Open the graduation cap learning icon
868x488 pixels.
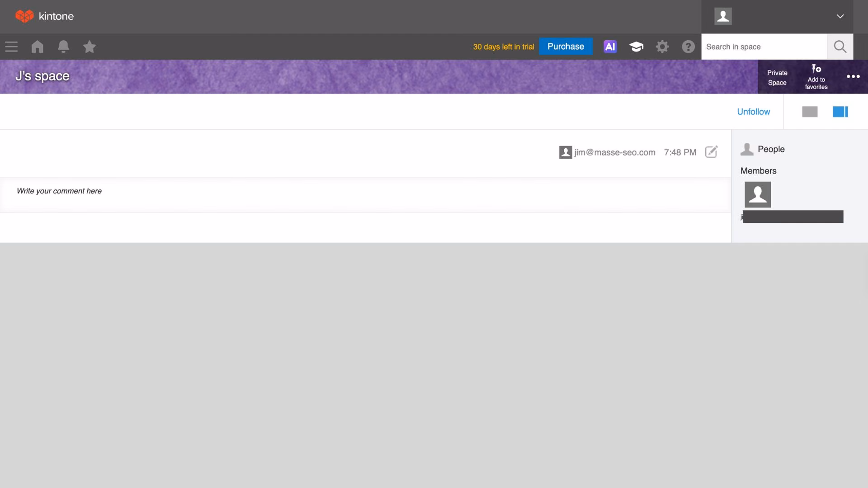[636, 47]
